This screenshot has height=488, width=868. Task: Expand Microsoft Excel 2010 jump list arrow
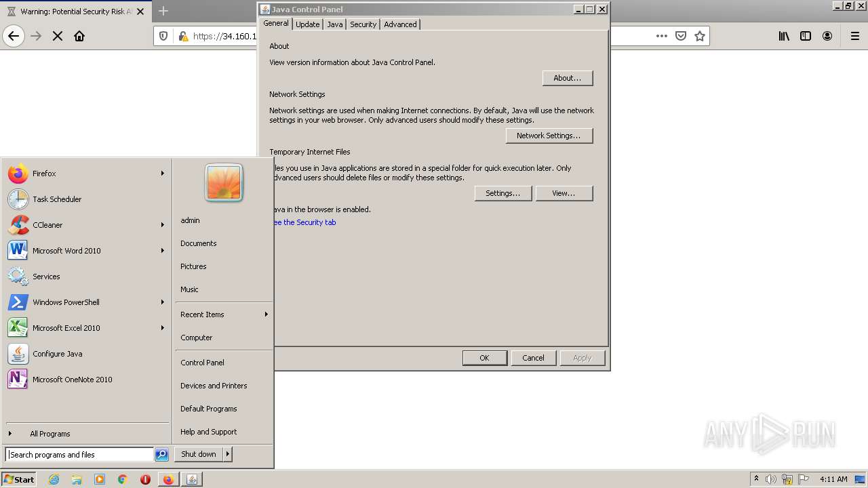[163, 328]
